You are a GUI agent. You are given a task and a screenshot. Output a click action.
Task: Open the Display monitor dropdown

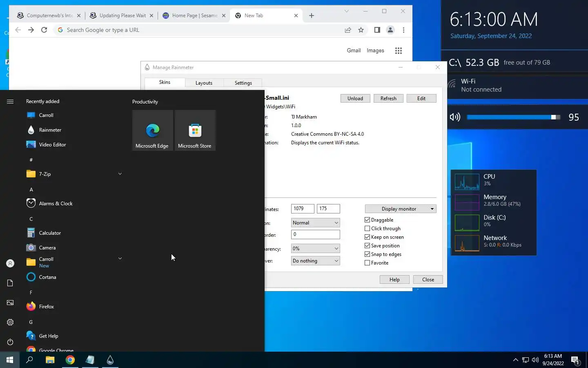click(401, 209)
